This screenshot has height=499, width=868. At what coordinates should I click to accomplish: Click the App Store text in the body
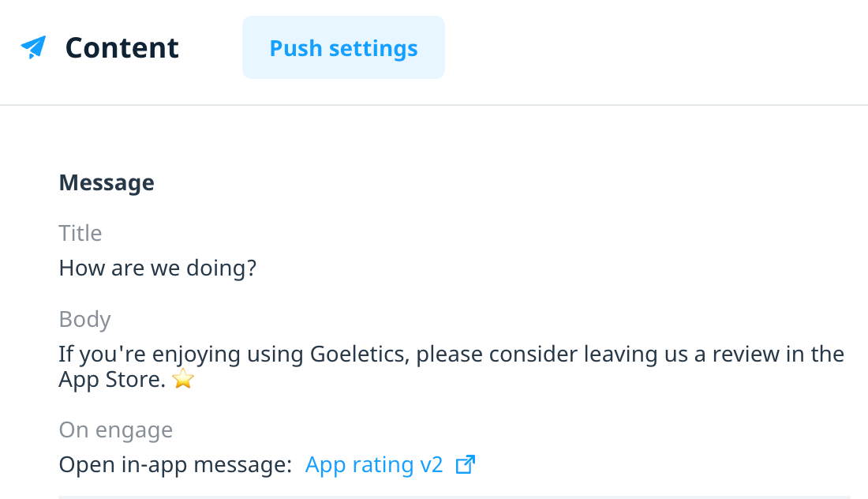click(112, 379)
